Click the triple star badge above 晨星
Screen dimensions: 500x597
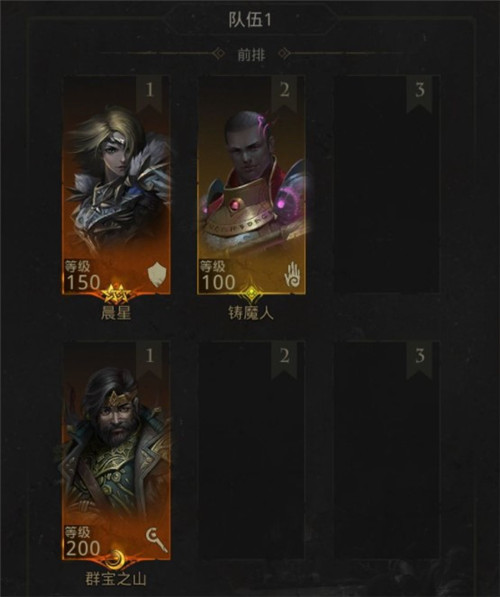point(116,294)
